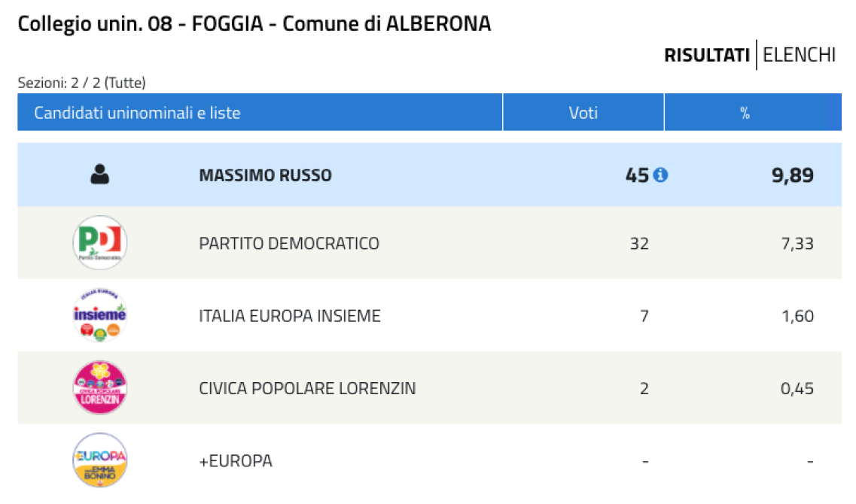
Task: Click the Italia Europa Insieme logo
Action: coord(100,315)
